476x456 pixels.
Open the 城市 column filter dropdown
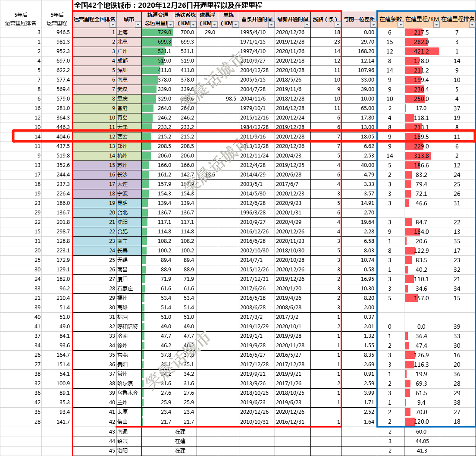point(138,24)
